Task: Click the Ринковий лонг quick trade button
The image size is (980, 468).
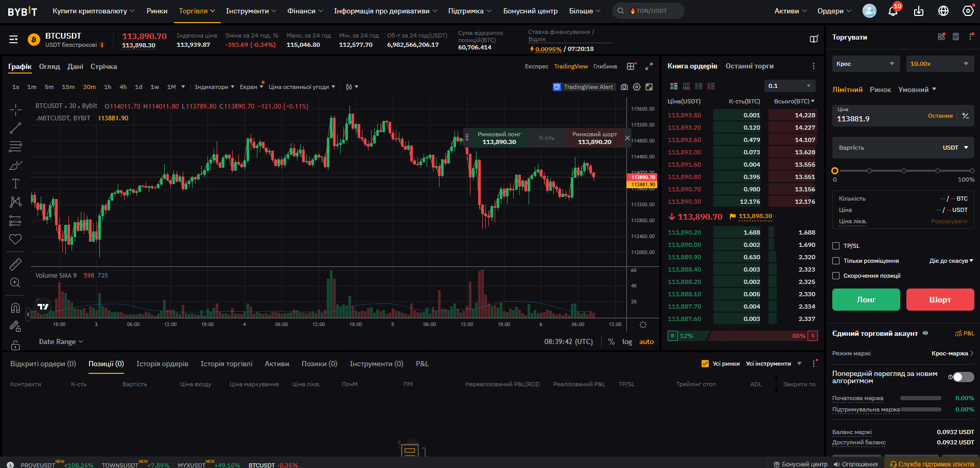Action: 499,138
